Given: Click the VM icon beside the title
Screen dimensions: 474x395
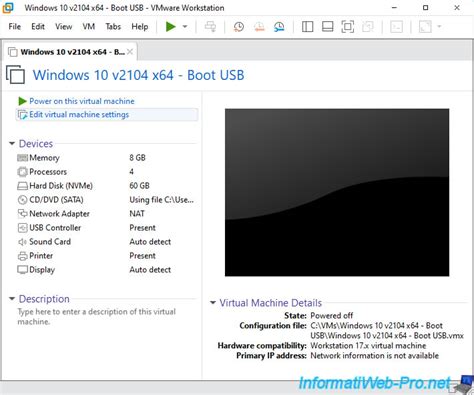Looking at the screenshot, I should [x=16, y=74].
